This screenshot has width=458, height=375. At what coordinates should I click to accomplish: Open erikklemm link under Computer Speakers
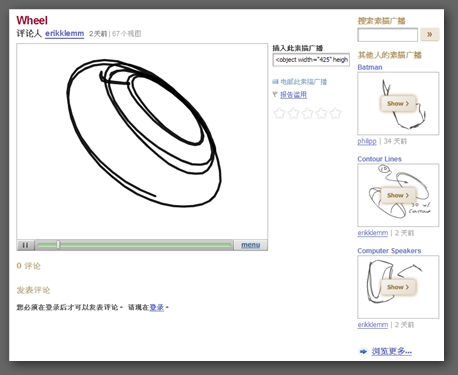[x=373, y=325]
